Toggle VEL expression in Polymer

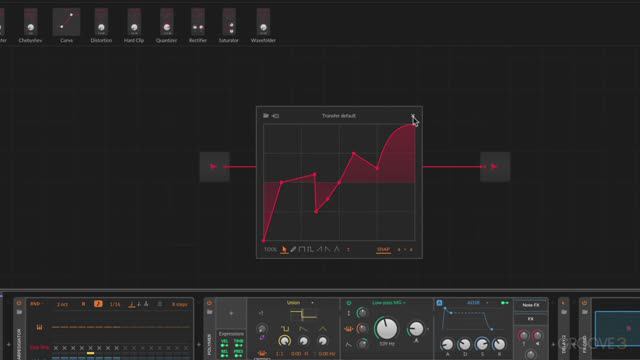tap(224, 343)
